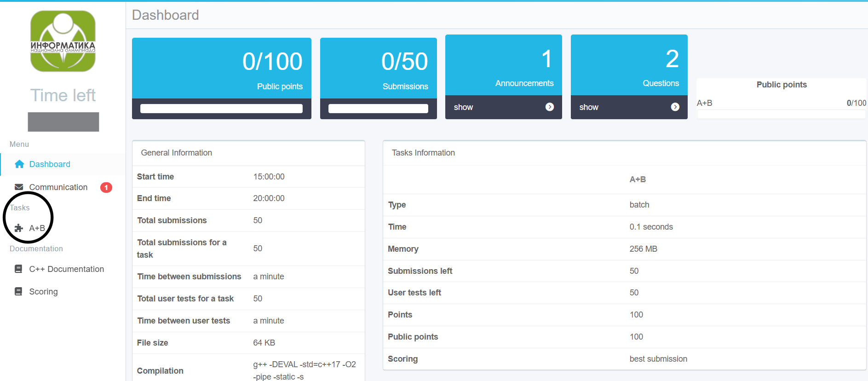Click the C++ Documentation book icon

click(18, 269)
